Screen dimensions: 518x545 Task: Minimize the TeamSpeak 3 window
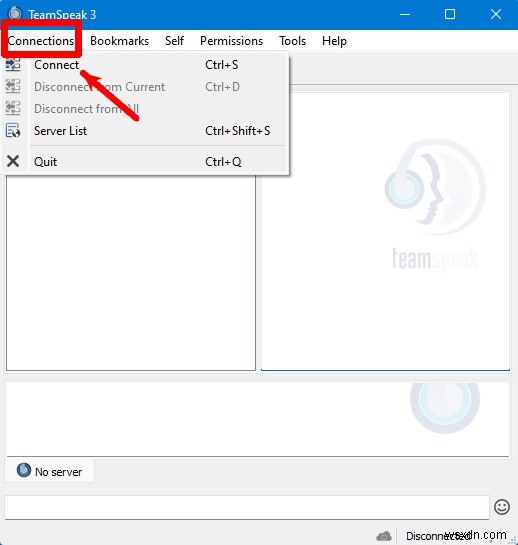coord(405,14)
